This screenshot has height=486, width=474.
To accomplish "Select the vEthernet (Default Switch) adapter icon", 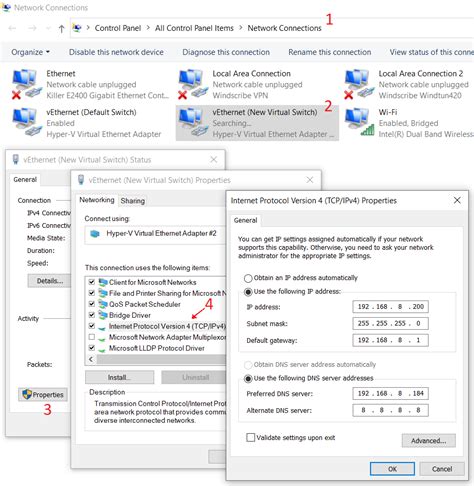I will click(x=27, y=123).
